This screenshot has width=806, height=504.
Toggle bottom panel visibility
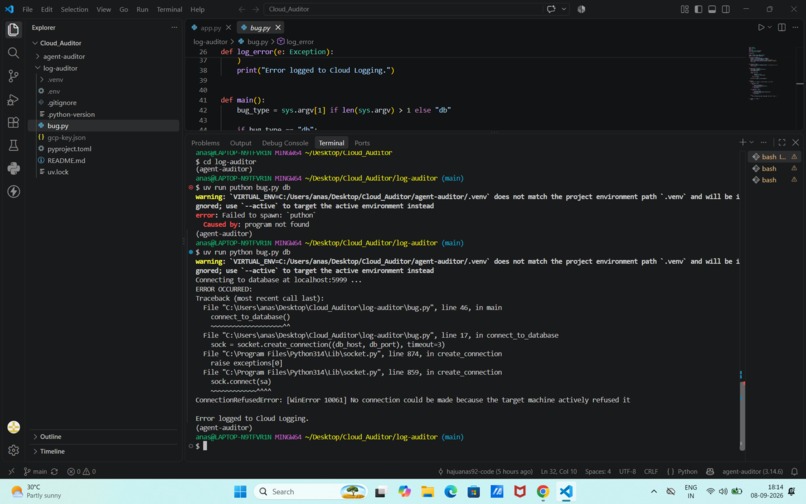click(712, 9)
